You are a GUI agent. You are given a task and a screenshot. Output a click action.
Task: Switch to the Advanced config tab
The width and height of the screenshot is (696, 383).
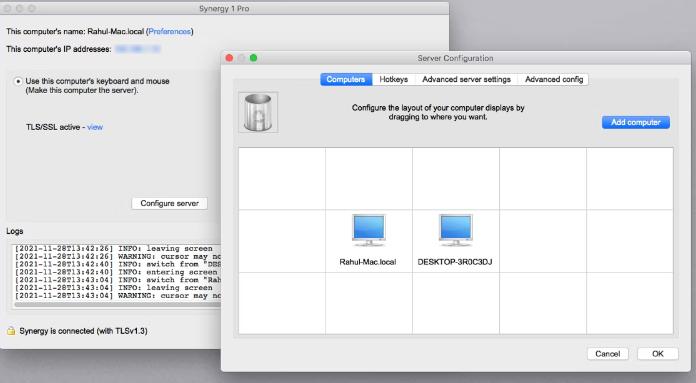554,79
